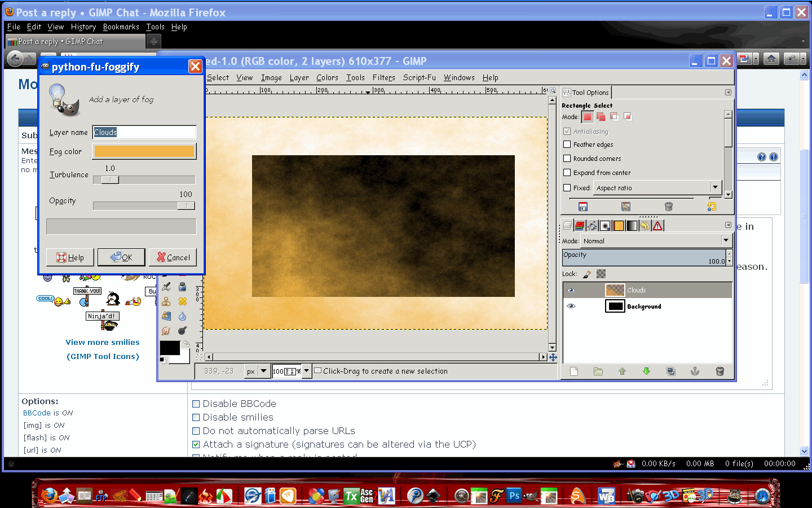
Task: Duplicate the layer using the duplicate icon
Action: coord(670,371)
